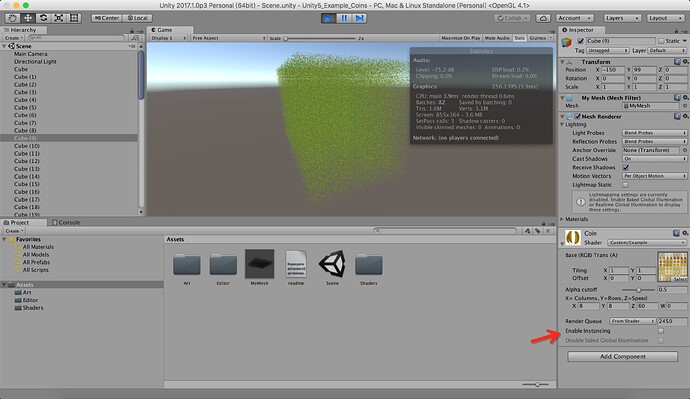Viewport: 690px width, 399px height.
Task: Open the Layers dropdown
Action: (621, 18)
